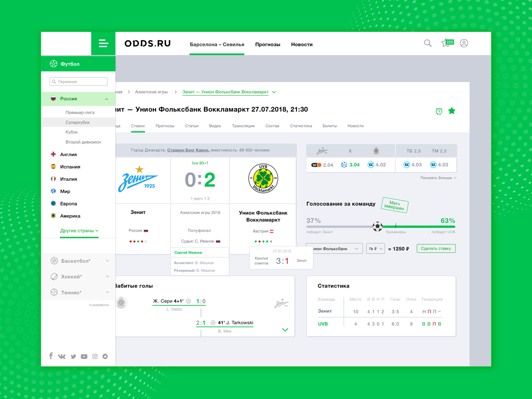Viewport: 532px width, 399px height.
Task: Select the 3.04 draw odds
Action: (350, 165)
